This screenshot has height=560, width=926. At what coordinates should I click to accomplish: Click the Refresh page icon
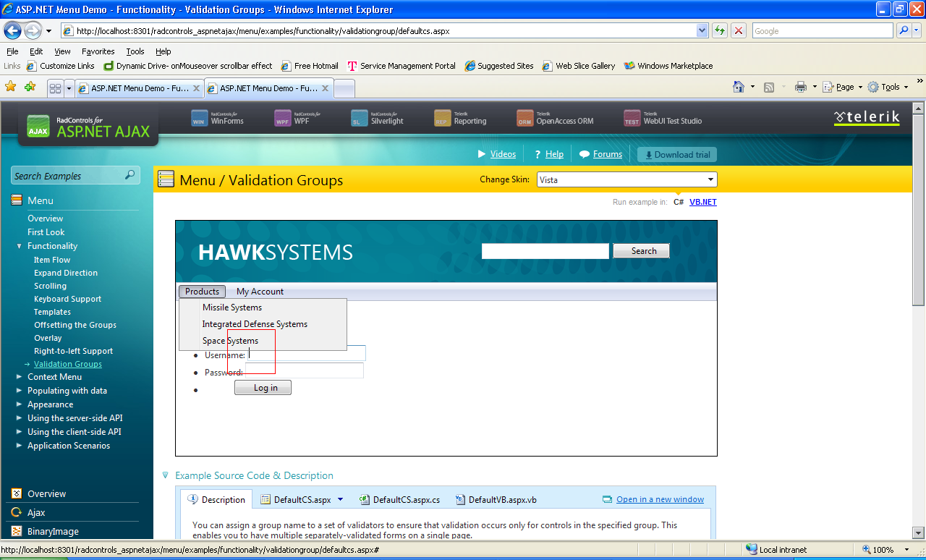720,31
